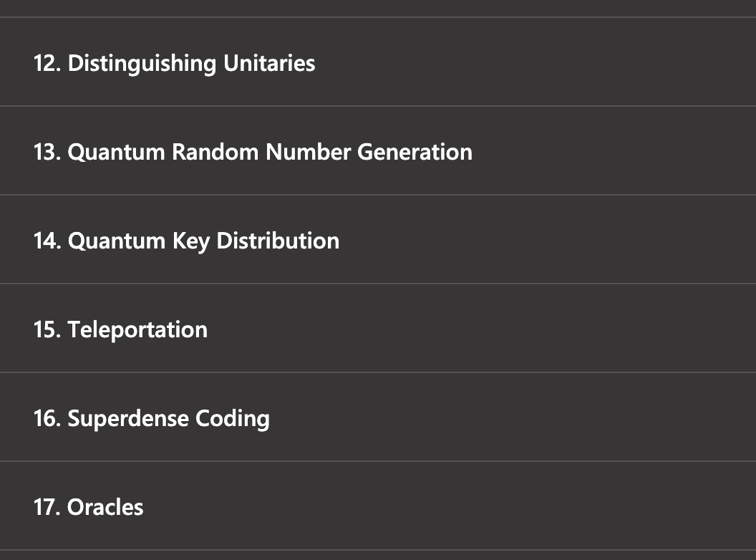Click the word "Distinguishing" in item 12
Screen dimensions: 756x560
coord(142,64)
